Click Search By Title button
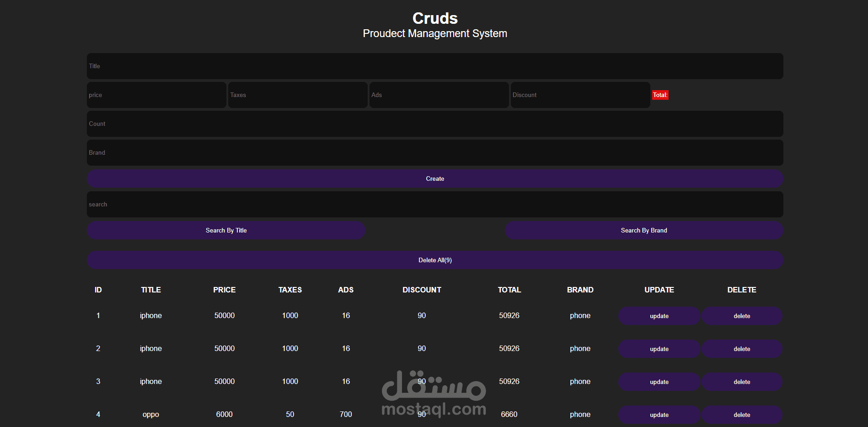This screenshot has height=427, width=868. (x=226, y=230)
